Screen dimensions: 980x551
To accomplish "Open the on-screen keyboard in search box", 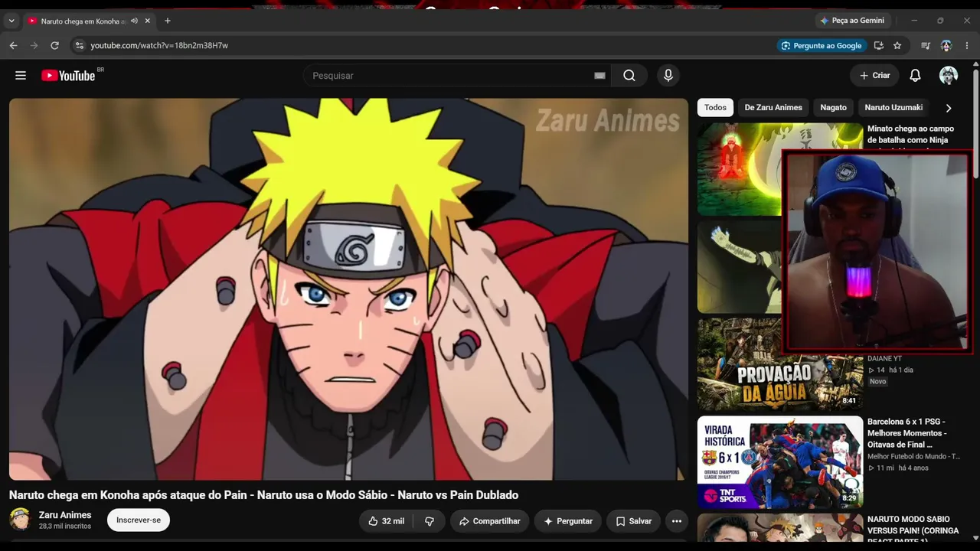I will (599, 76).
